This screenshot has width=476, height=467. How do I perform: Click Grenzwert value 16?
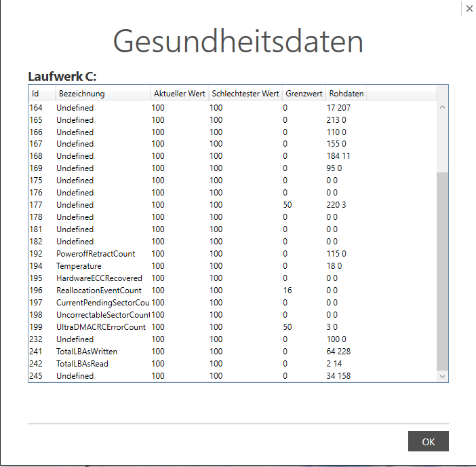click(287, 290)
